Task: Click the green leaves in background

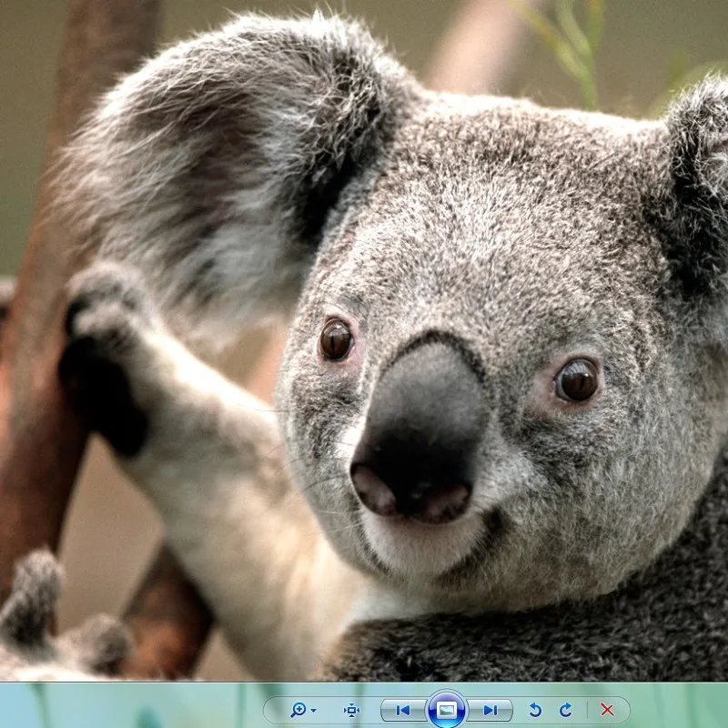Action: click(x=573, y=45)
